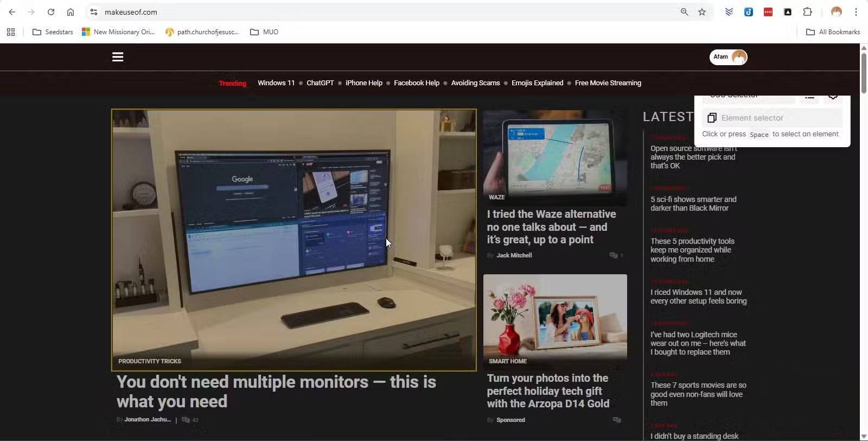Read 'I tried the Waze alternative' headline

pos(552,227)
